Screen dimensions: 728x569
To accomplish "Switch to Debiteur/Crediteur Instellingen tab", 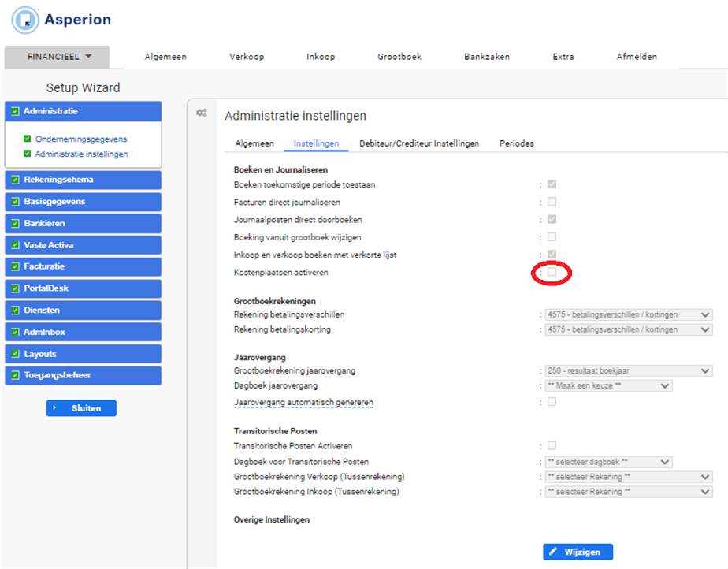I will (419, 143).
